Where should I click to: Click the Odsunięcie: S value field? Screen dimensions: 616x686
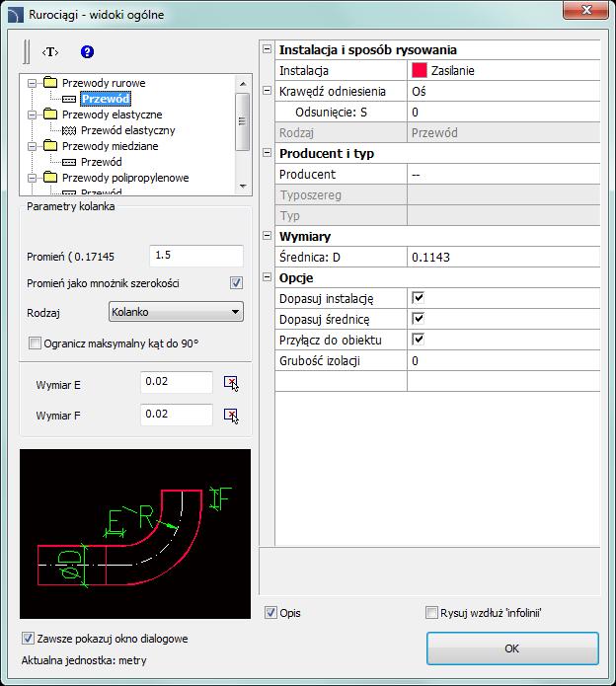[503, 112]
